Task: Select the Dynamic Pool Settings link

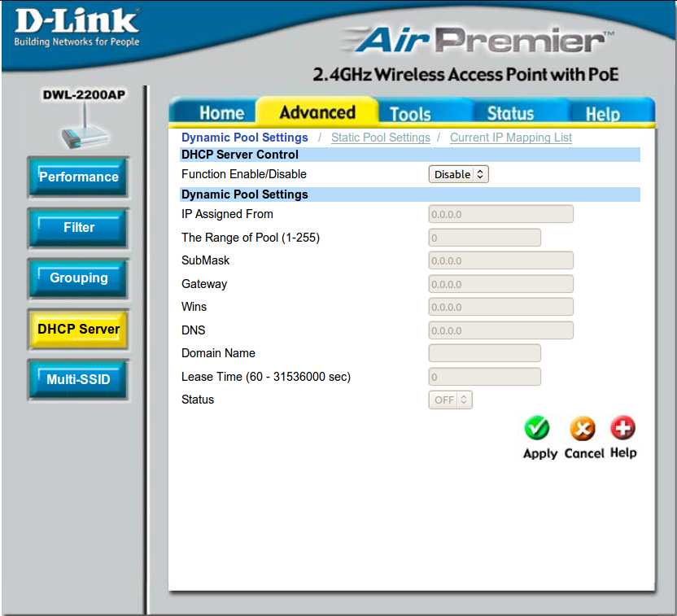Action: [x=244, y=138]
